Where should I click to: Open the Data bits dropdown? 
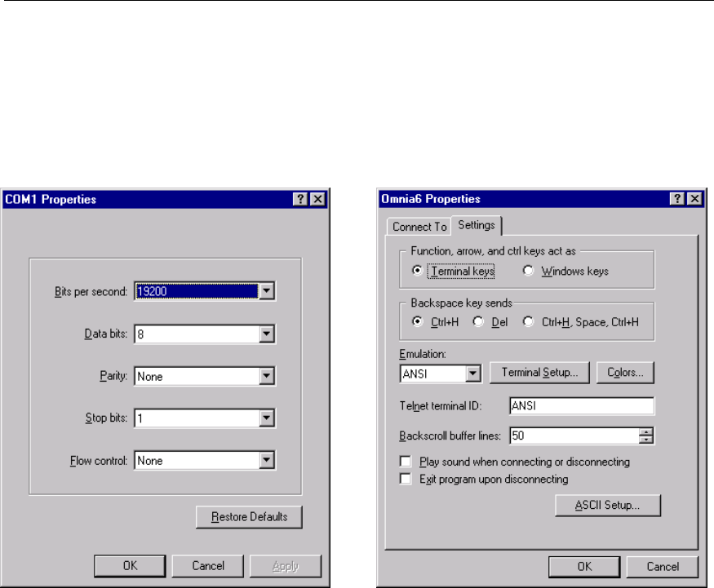pyautogui.click(x=267, y=334)
